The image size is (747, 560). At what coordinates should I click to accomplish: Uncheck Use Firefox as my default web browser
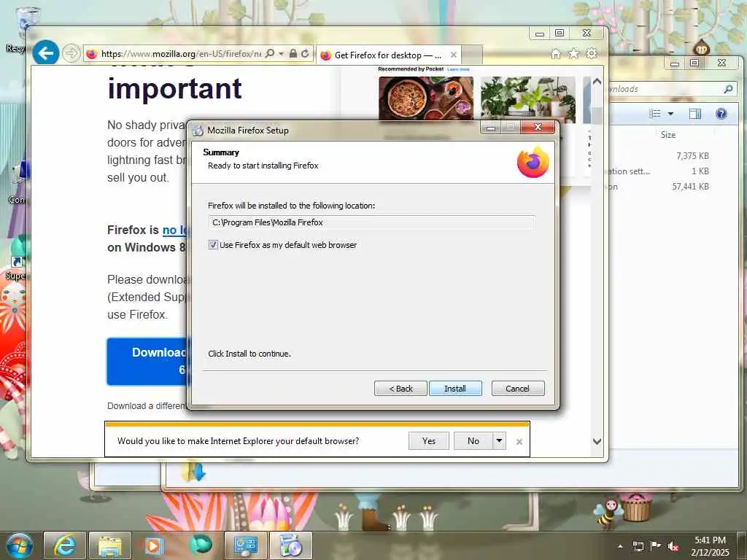213,245
